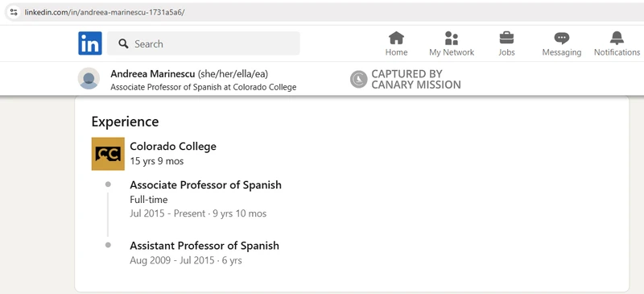Select the Jobs label in the top menu
This screenshot has height=294, width=644.
tap(506, 52)
